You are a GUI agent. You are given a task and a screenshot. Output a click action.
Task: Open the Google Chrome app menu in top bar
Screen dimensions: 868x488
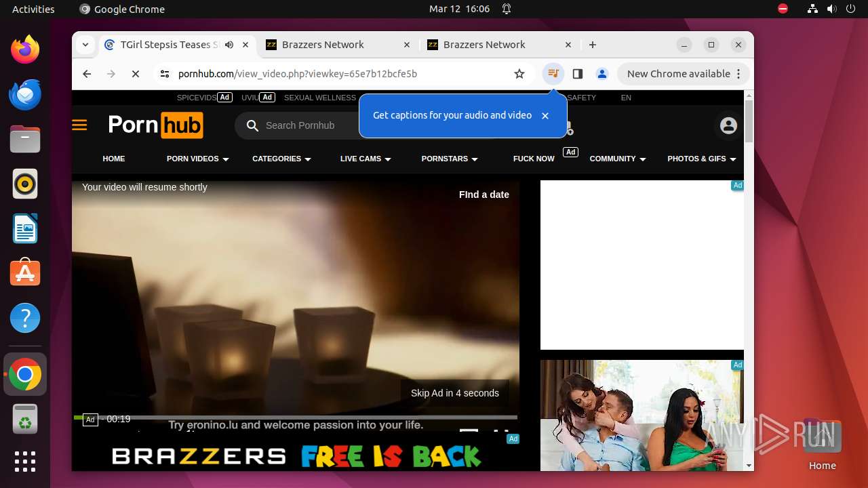pos(122,9)
